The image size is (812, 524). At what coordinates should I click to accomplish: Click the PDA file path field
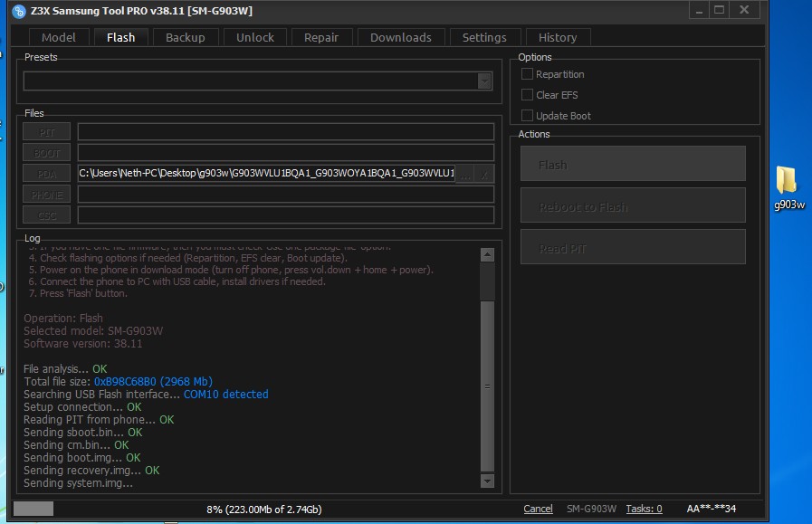coord(267,174)
